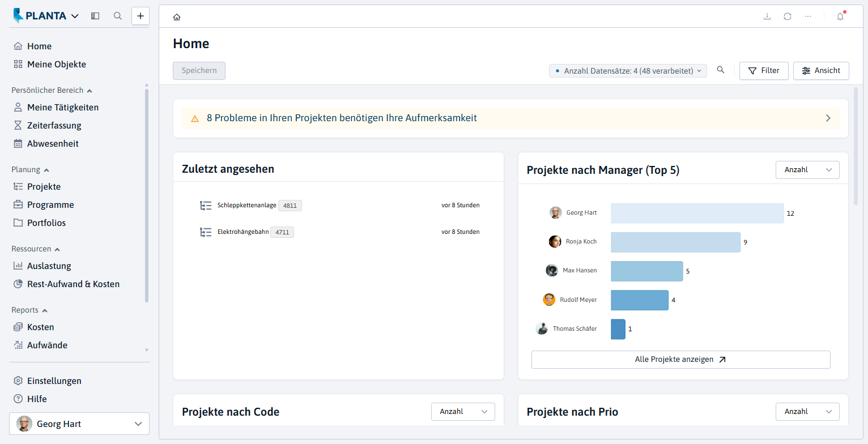
Task: Click Alle Projekte anzeigen button
Action: coord(680,360)
